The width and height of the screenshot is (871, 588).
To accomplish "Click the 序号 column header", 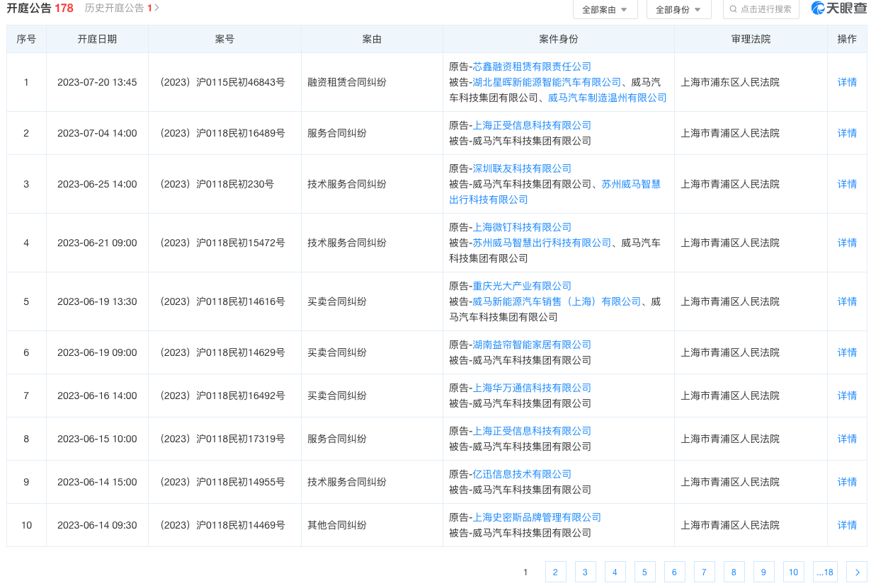I will pyautogui.click(x=26, y=39).
